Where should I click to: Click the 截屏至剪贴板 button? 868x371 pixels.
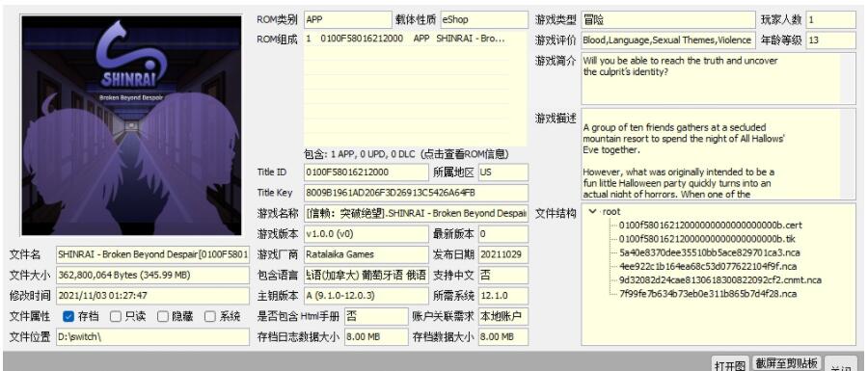click(x=787, y=363)
